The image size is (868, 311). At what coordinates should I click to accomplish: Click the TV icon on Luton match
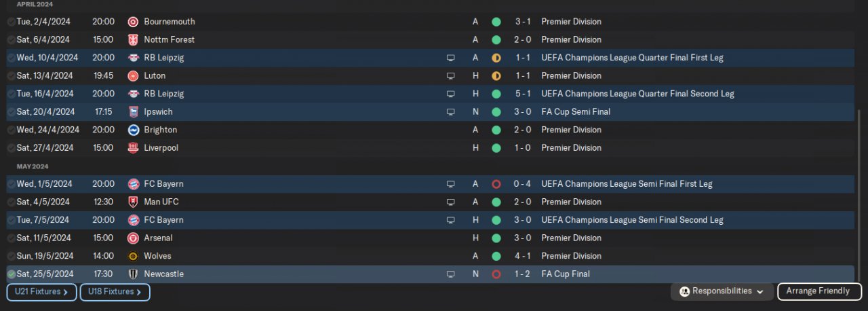pyautogui.click(x=450, y=76)
